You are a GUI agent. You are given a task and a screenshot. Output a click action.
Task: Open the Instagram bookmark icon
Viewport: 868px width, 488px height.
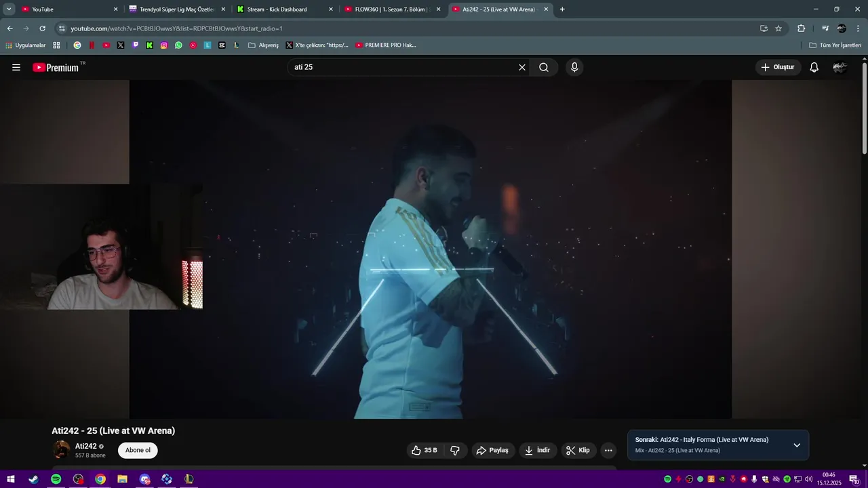point(164,45)
